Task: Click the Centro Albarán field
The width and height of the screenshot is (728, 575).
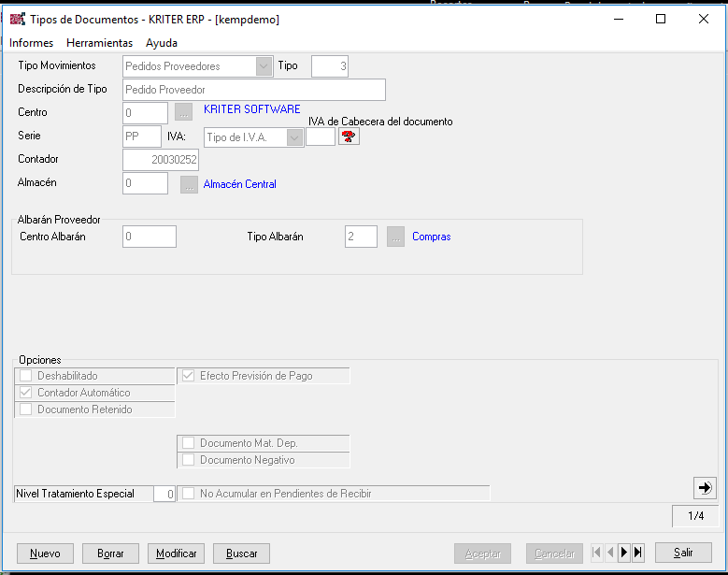Action: (x=150, y=237)
